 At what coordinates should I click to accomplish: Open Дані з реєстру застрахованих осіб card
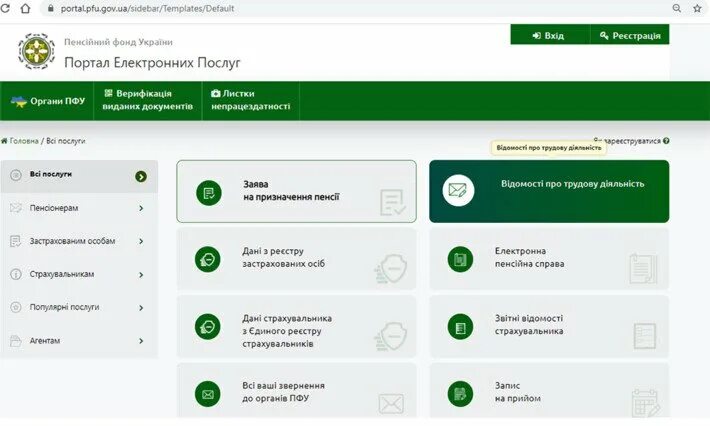click(x=297, y=259)
